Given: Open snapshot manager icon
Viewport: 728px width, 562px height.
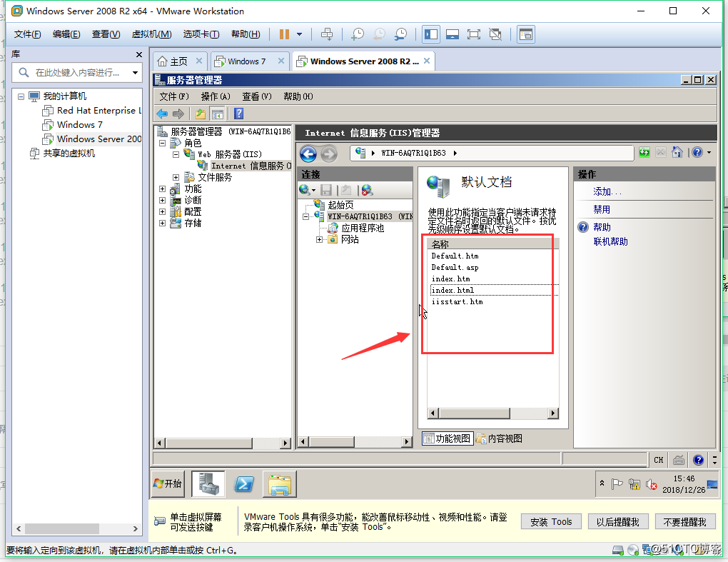Looking at the screenshot, I should 400,34.
